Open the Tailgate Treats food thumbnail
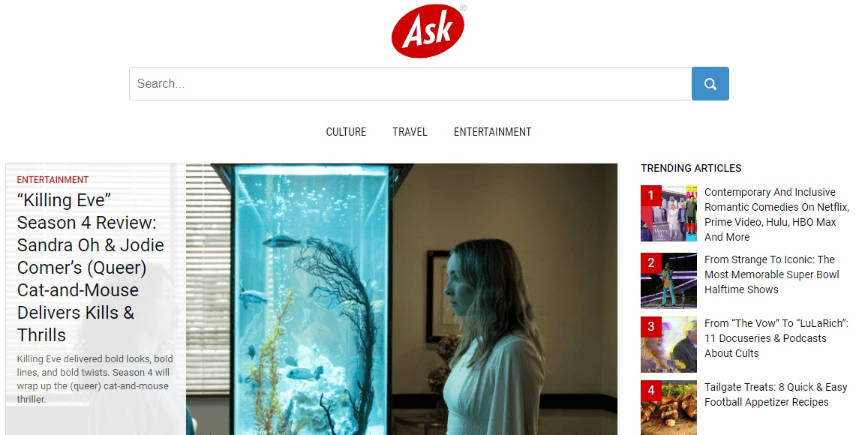868x435 pixels. click(x=668, y=407)
